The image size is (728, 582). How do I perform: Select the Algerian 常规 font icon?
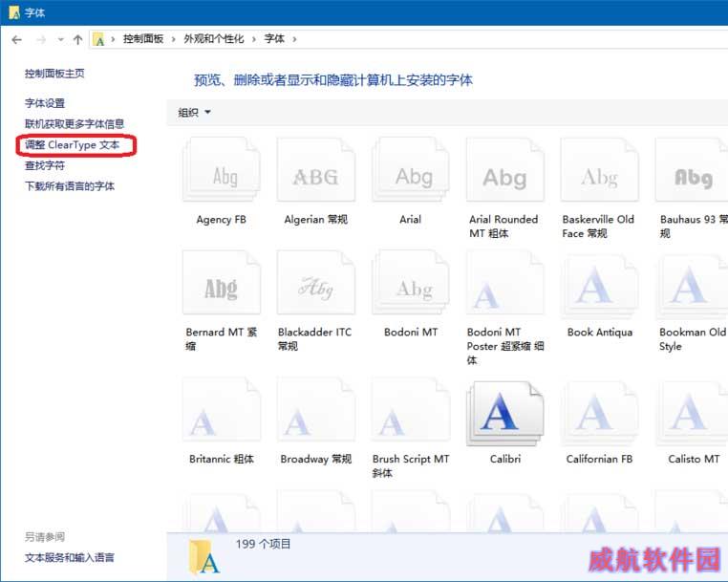coord(315,169)
